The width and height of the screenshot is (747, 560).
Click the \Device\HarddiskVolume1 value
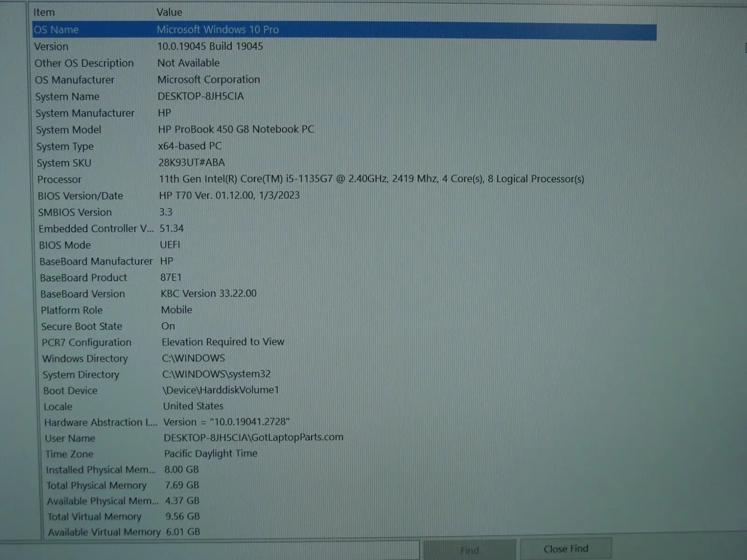coord(220,390)
